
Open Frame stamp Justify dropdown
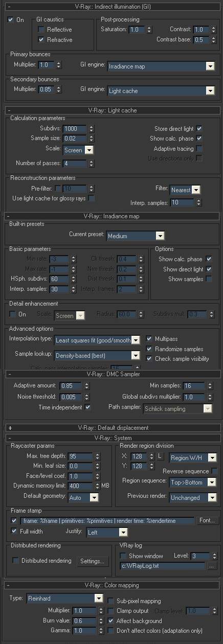point(106,532)
